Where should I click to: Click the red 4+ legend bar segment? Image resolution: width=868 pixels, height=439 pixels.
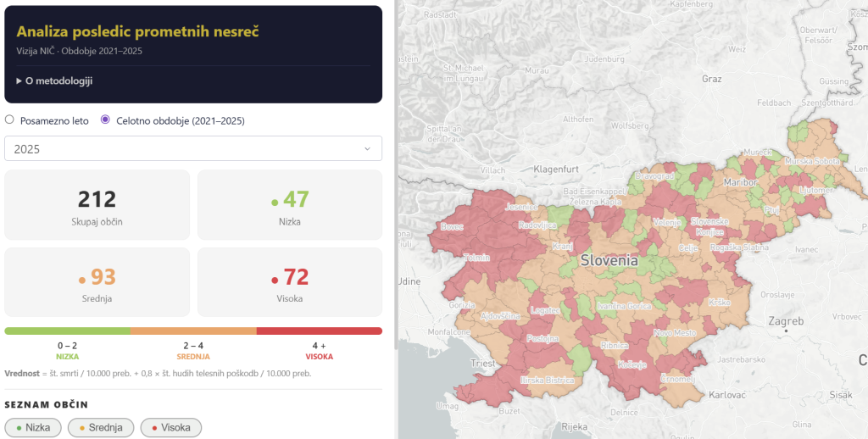coord(320,331)
